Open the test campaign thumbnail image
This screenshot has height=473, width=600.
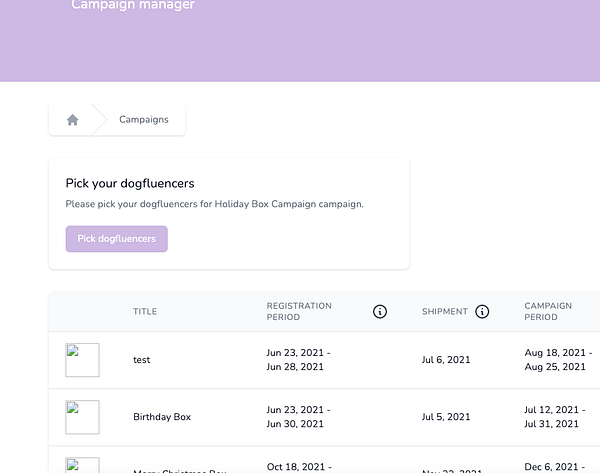tap(82, 360)
